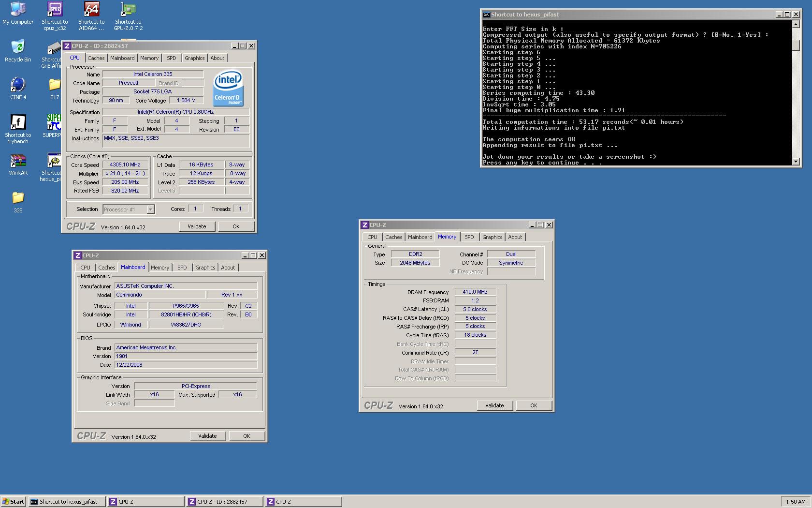Open About tab in CPU-Z ID window
The width and height of the screenshot is (812, 508).
tap(217, 58)
